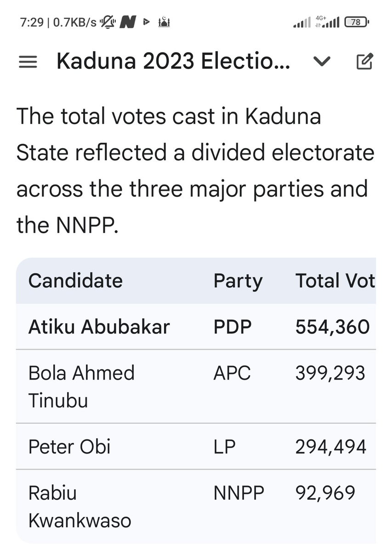Select the Atiku Abubakar cell
The image size is (392, 552).
tap(99, 327)
